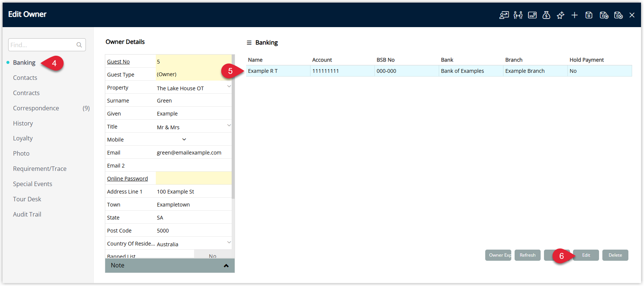Click the Edit button
644x286 pixels.
pos(586,255)
